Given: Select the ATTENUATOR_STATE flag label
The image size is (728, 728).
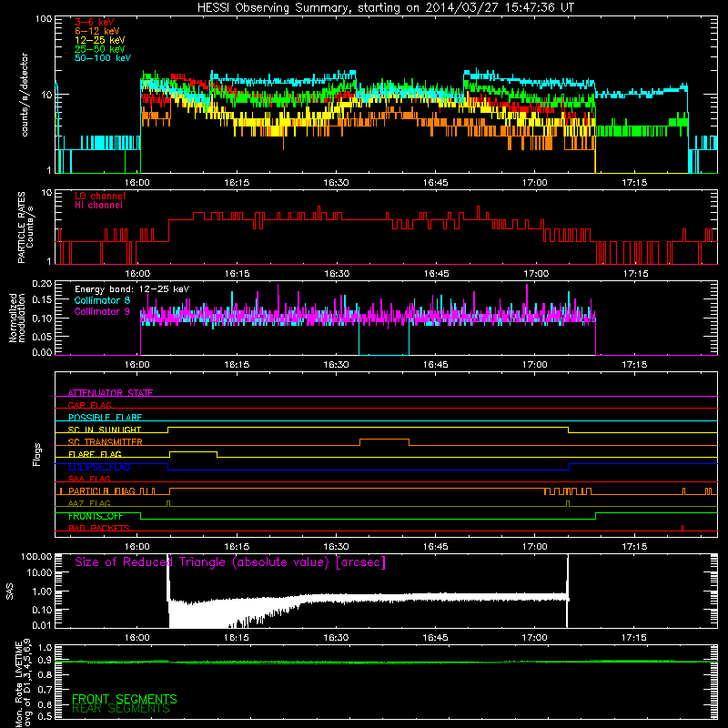Looking at the screenshot, I should coord(110,393).
